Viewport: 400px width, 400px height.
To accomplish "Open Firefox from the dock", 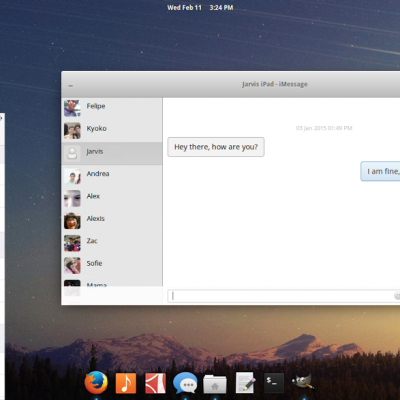I will pyautogui.click(x=96, y=382).
